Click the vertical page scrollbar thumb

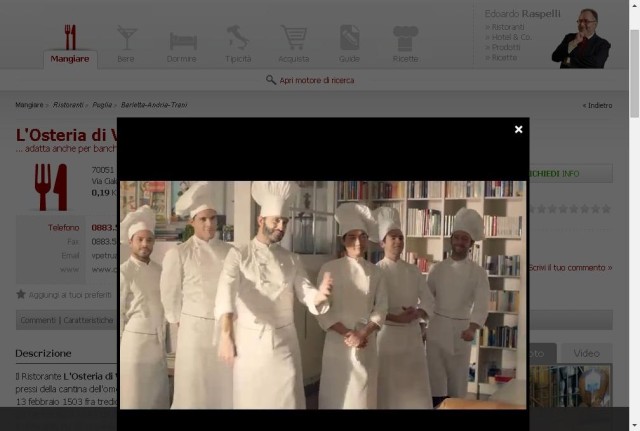tap(634, 73)
